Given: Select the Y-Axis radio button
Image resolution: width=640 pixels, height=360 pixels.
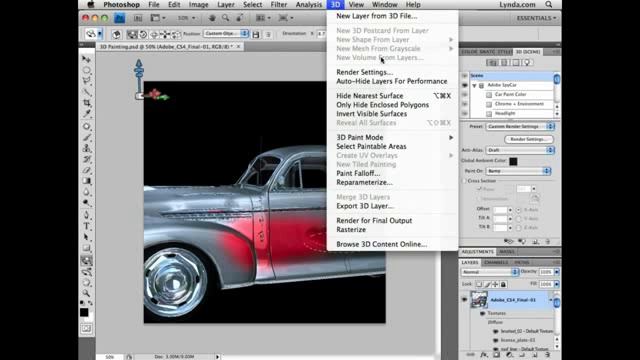Looking at the screenshot, I should (518, 219).
